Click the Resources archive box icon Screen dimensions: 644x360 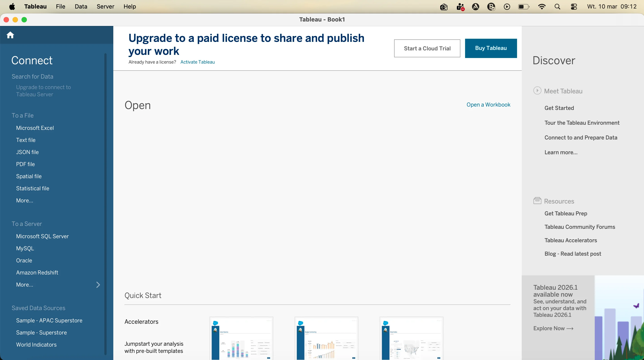pyautogui.click(x=537, y=201)
